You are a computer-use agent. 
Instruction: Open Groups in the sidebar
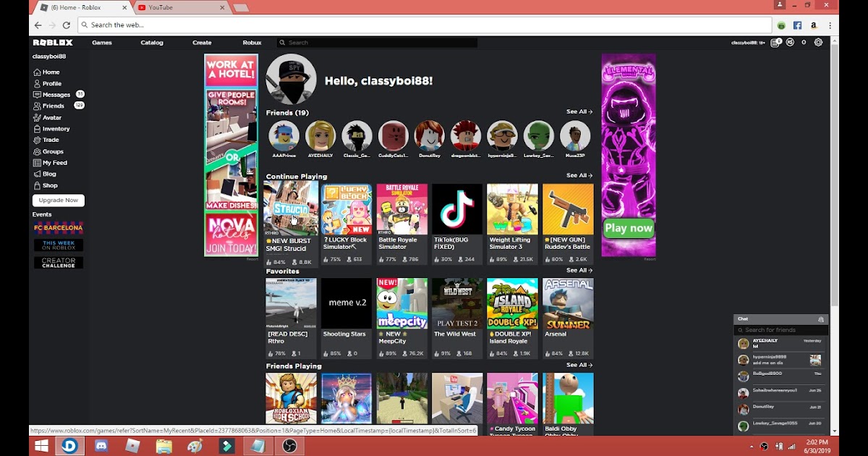pyautogui.click(x=48, y=151)
